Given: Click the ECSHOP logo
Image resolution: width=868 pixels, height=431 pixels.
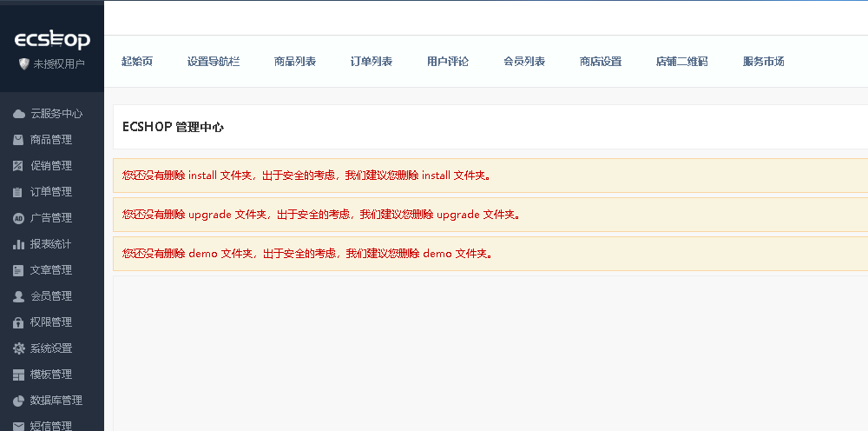Looking at the screenshot, I should 52,40.
